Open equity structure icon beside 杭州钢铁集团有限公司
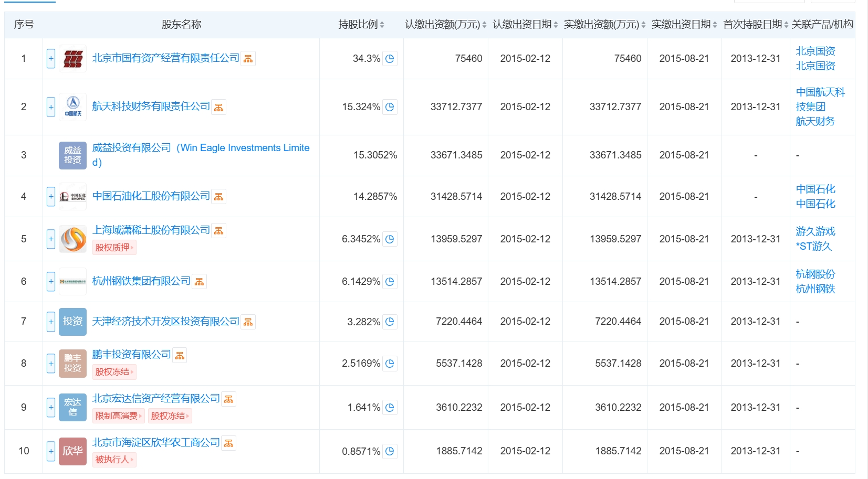Screen dimensions: 868x479 click(200, 282)
